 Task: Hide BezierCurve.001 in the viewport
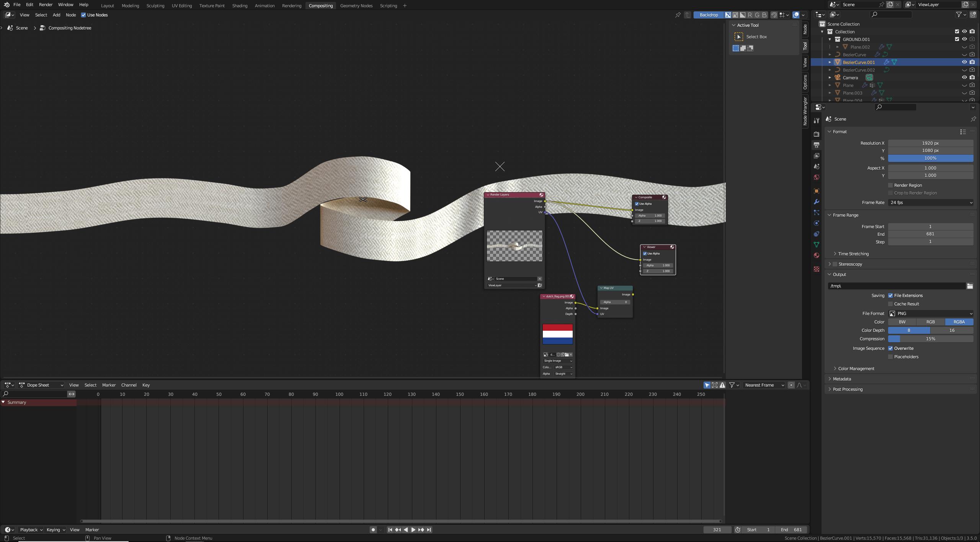pos(965,62)
